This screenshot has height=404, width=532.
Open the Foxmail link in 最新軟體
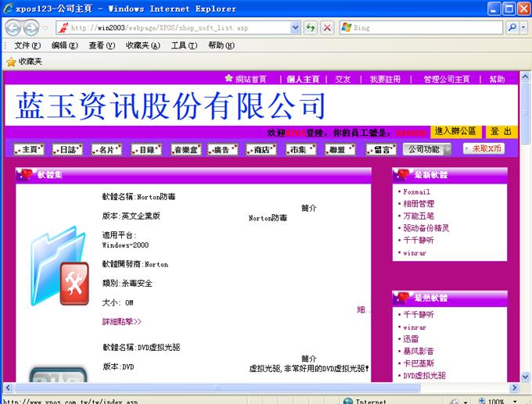(x=417, y=191)
